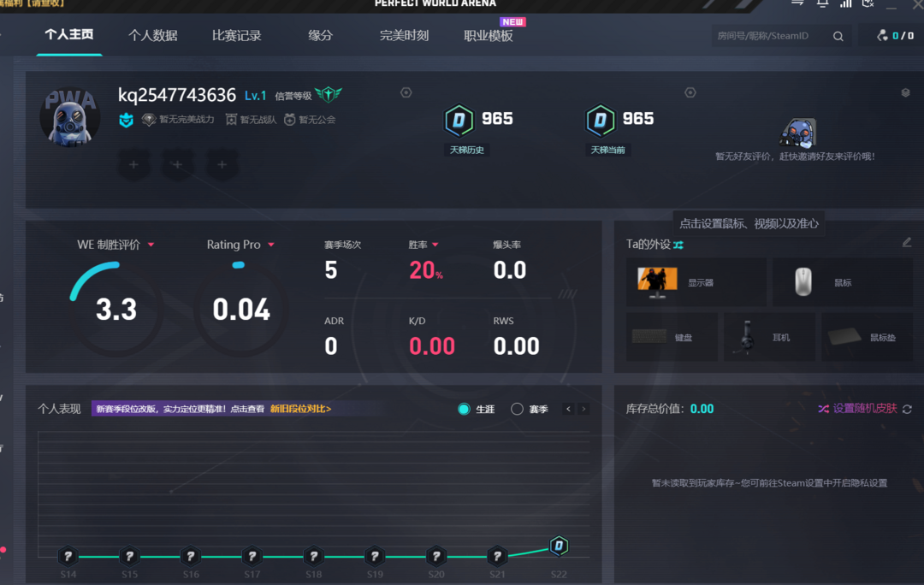Open the 胜率 dropdown arrow
This screenshot has height=585, width=924.
click(435, 245)
